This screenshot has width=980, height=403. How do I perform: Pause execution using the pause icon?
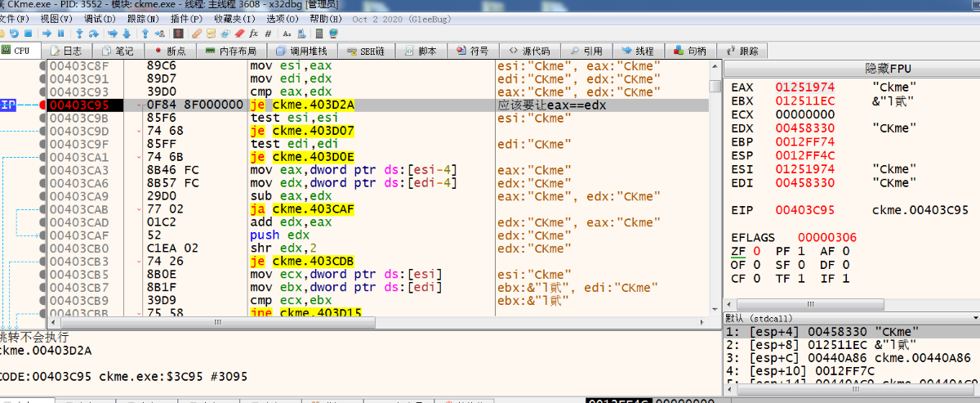(60, 34)
